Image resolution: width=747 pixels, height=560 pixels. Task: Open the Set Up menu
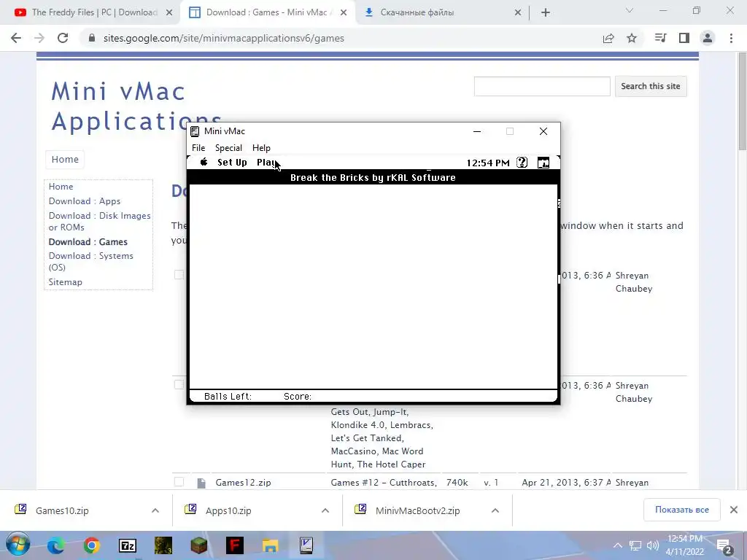click(x=232, y=163)
